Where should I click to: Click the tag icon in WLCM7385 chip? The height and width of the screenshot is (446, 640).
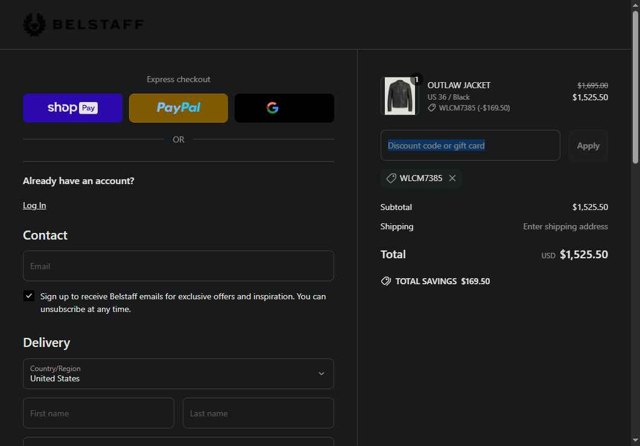click(391, 178)
